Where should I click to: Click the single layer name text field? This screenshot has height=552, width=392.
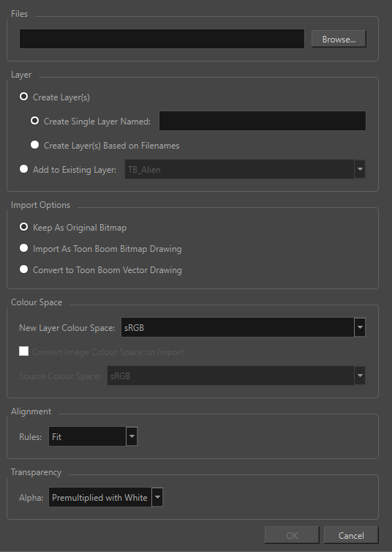[263, 121]
